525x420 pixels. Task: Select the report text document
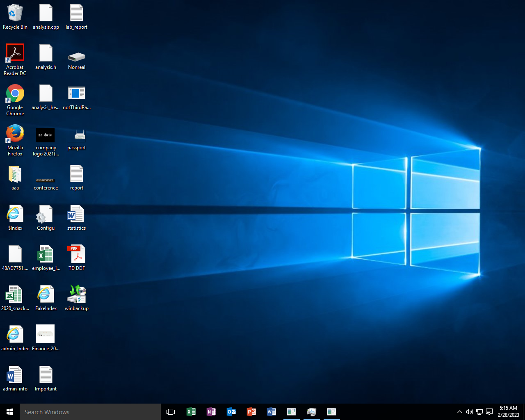tap(77, 178)
